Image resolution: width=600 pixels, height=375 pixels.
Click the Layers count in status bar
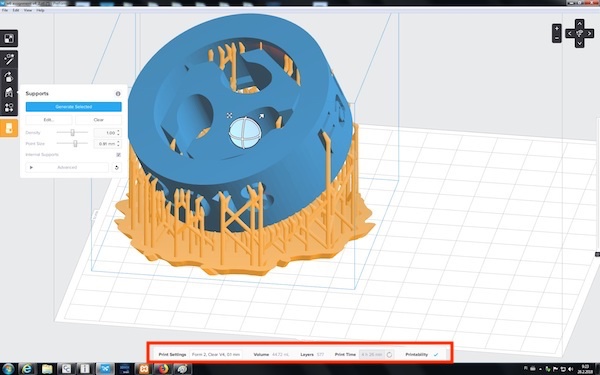(312, 355)
